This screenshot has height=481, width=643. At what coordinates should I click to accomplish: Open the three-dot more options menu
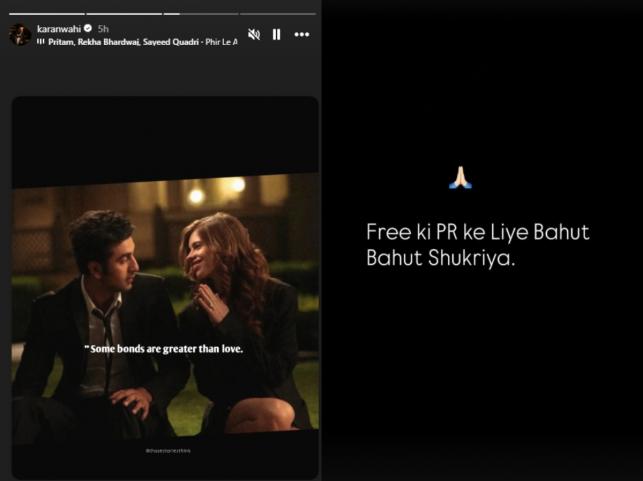coord(302,34)
